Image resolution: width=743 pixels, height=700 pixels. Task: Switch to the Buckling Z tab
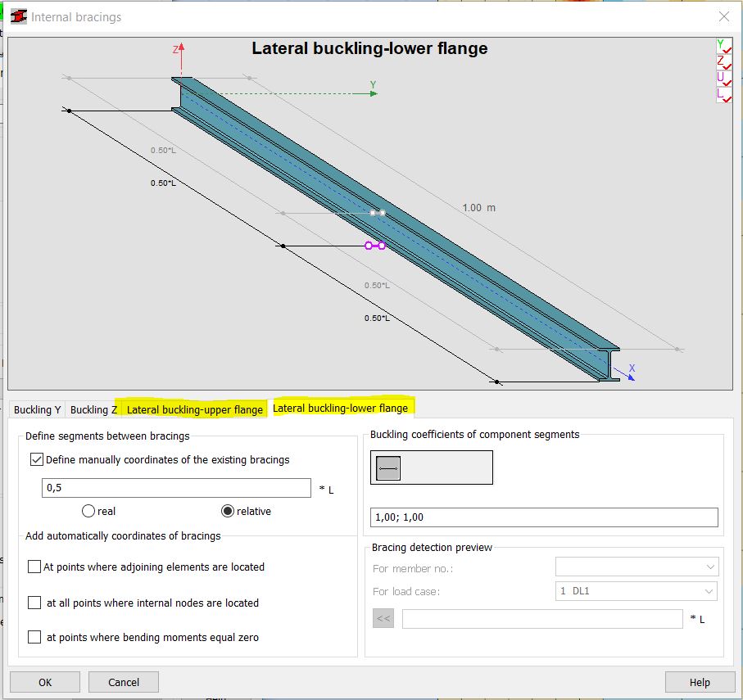point(92,409)
